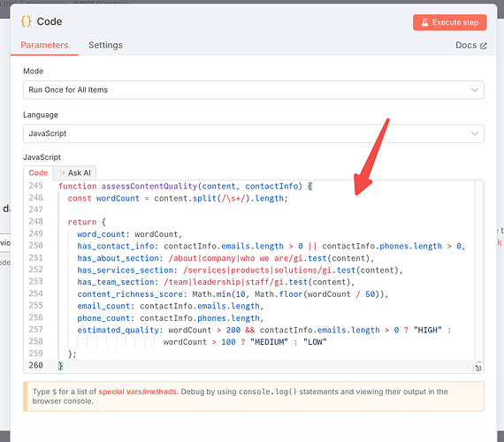Viewport: 504px width, 442px height.
Task: Click the return keyword on line 248
Action: pos(82,222)
